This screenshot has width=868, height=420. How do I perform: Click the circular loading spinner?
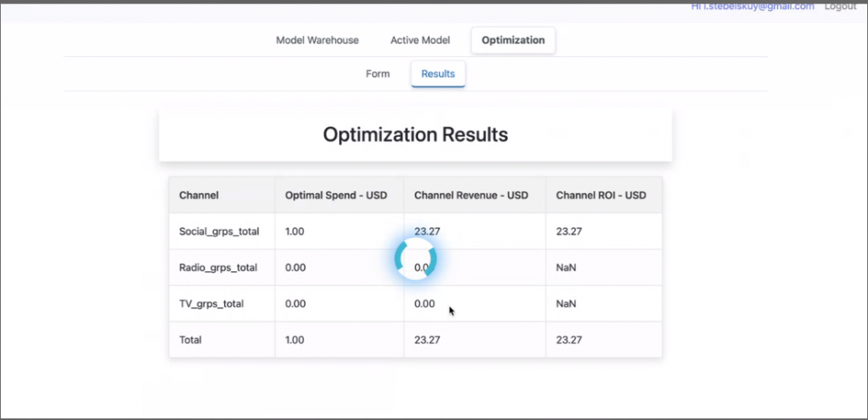[416, 259]
